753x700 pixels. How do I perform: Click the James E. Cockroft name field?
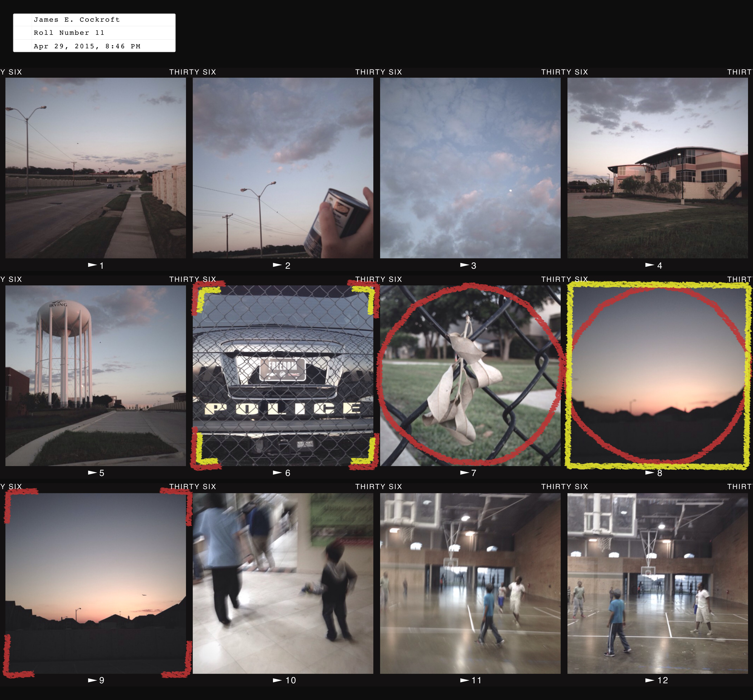click(77, 20)
